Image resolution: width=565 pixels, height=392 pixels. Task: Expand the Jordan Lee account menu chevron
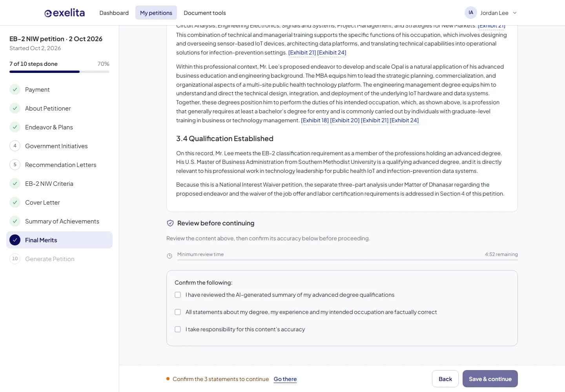coord(515,13)
